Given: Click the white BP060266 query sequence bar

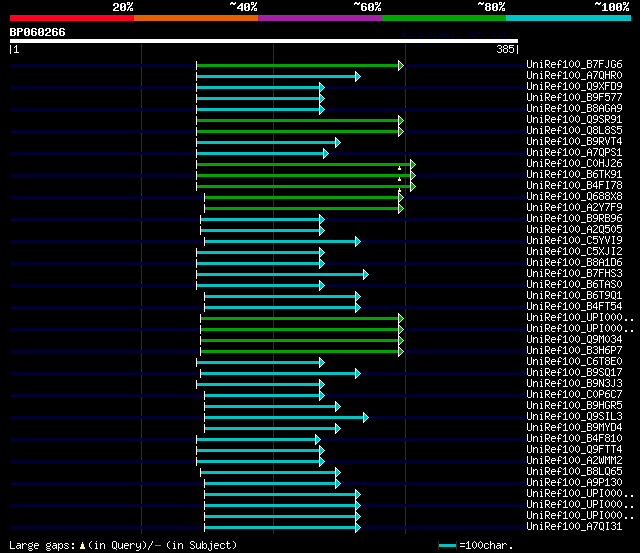Looking at the screenshot, I should (x=264, y=41).
